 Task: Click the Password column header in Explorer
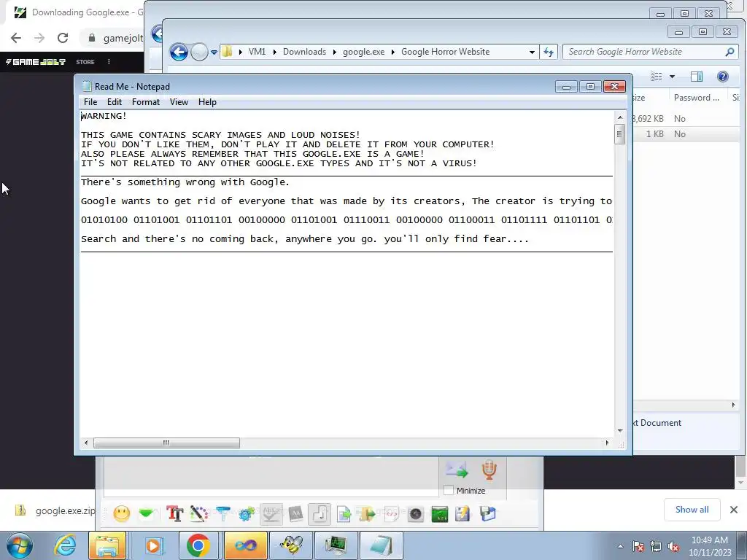(697, 98)
